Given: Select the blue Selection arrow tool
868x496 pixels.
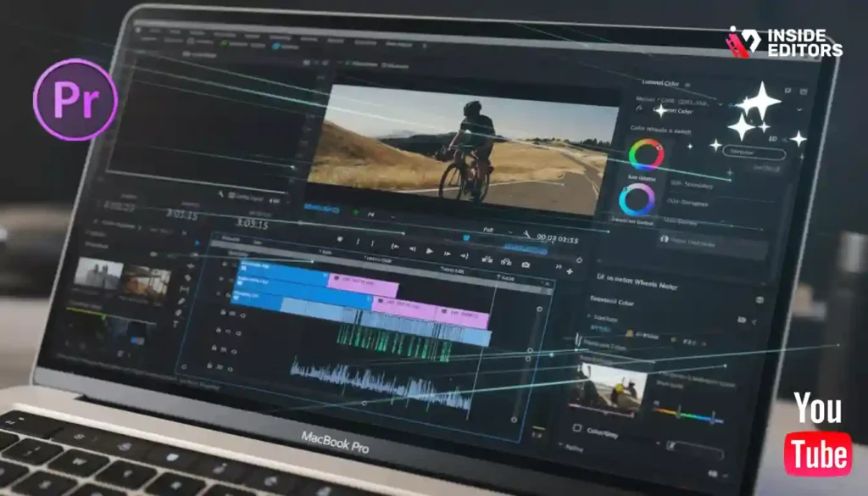Looking at the screenshot, I should 197,242.
